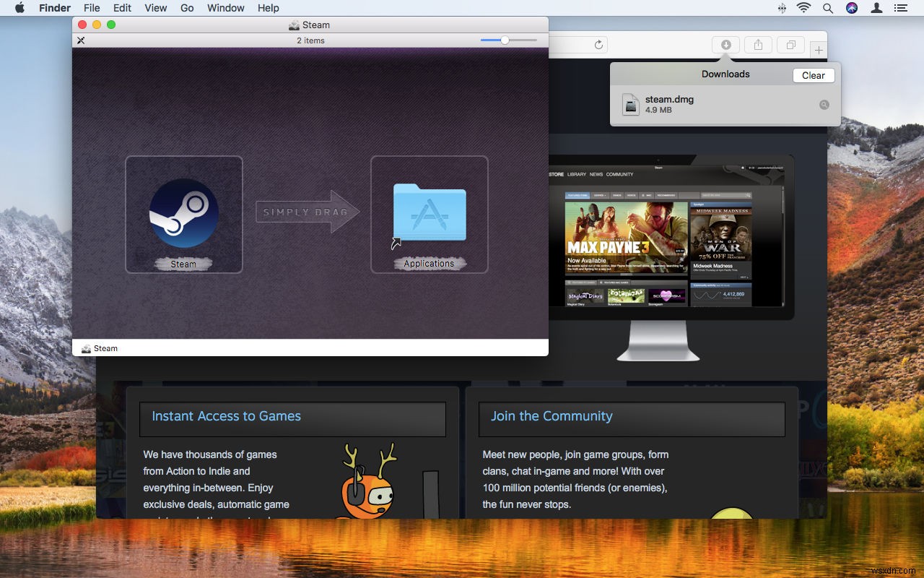924x578 pixels.
Task: Open Siri from the menu bar
Action: [x=852, y=8]
